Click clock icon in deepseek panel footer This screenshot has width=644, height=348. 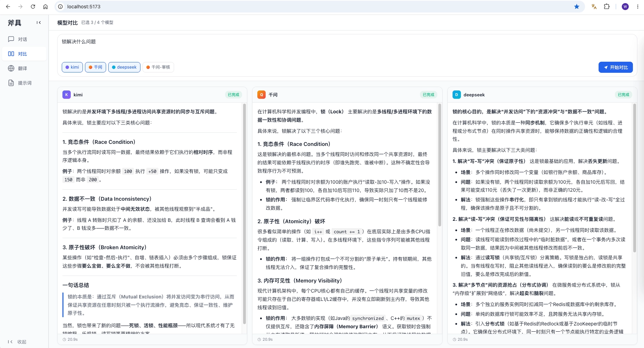coord(455,339)
